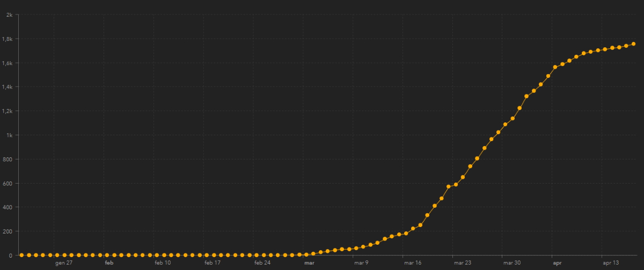Click the '600' y-axis label

click(8, 184)
